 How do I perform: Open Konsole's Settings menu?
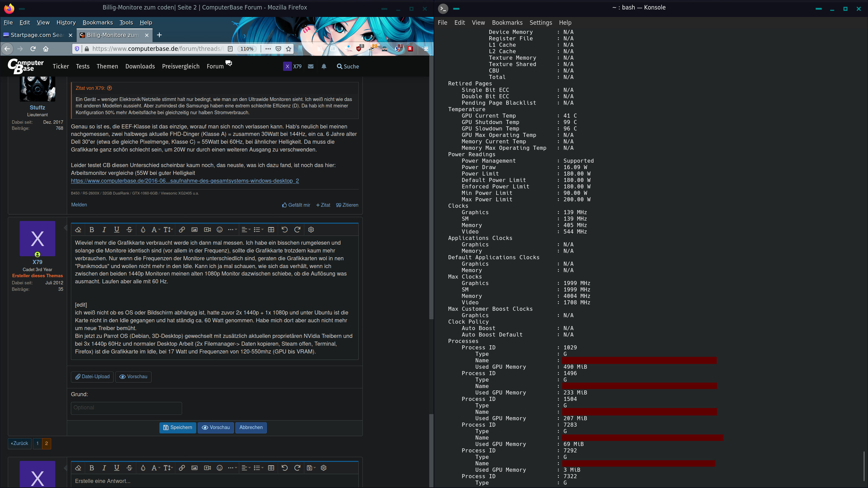[x=540, y=22]
